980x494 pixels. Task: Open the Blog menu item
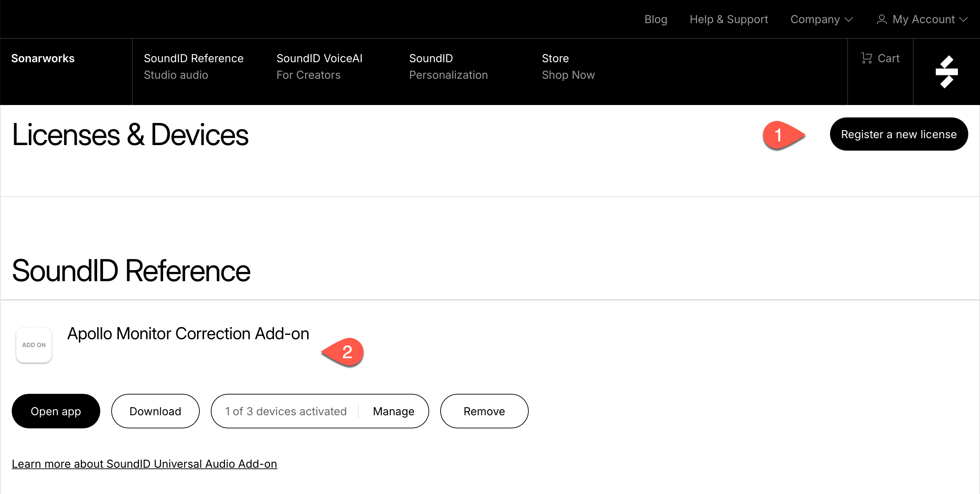[656, 19]
